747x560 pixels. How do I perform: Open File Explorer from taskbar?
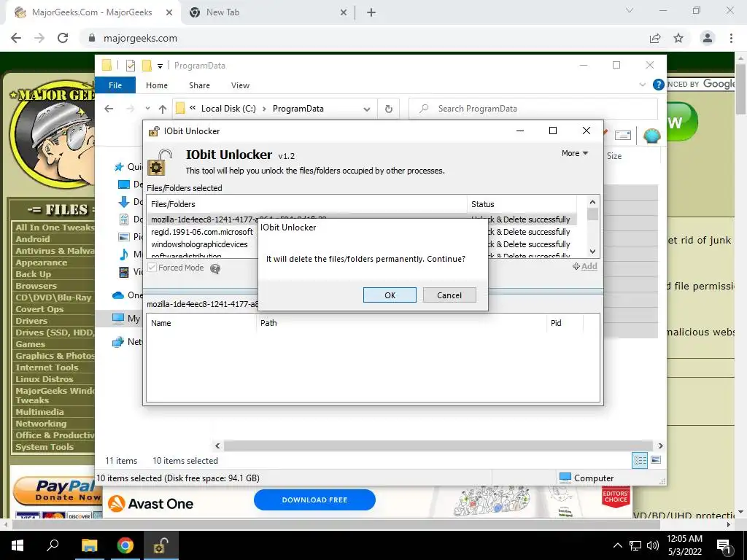[89, 545]
